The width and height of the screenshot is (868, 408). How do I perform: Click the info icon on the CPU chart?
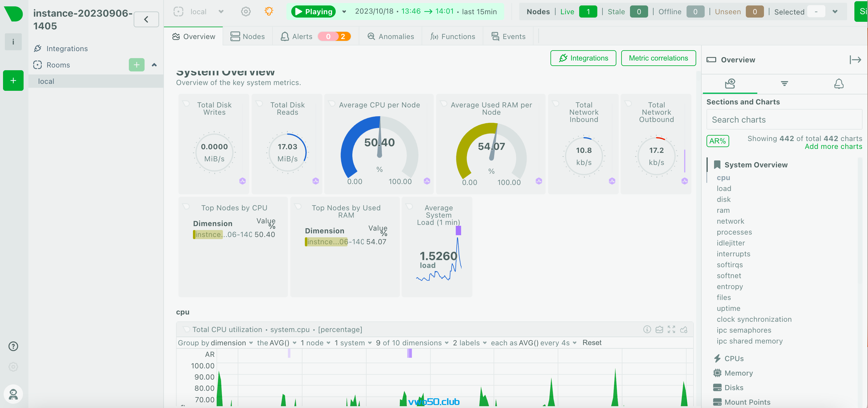pyautogui.click(x=647, y=329)
